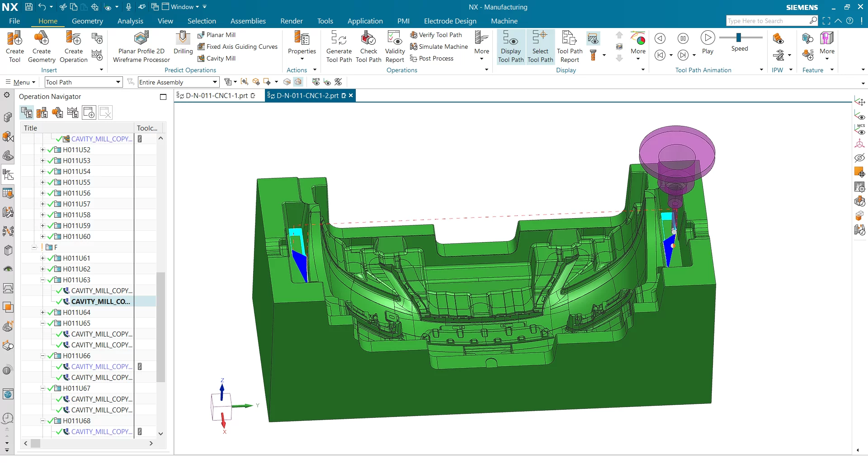Select the Drilling operation icon
This screenshot has height=463, width=868.
point(183,43)
